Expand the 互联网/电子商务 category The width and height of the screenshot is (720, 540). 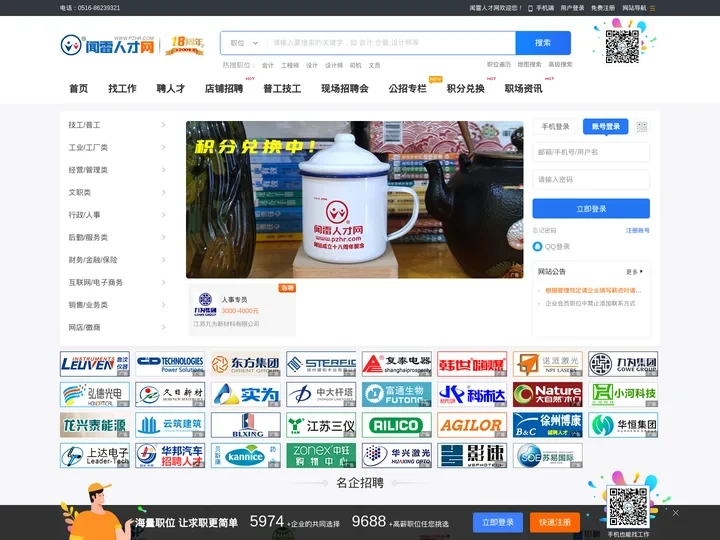tap(117, 282)
